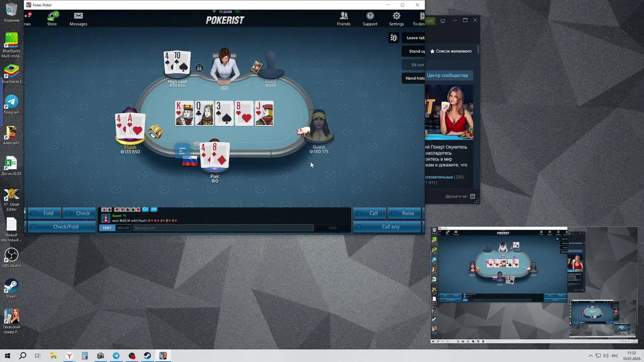644x362 pixels.
Task: Open Steam from the taskbar
Action: [x=147, y=356]
